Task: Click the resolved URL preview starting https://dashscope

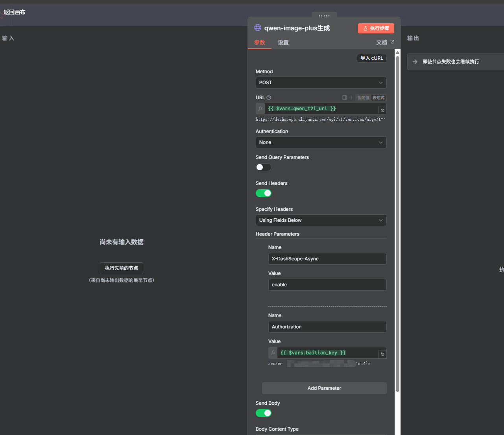Action: pyautogui.click(x=320, y=119)
